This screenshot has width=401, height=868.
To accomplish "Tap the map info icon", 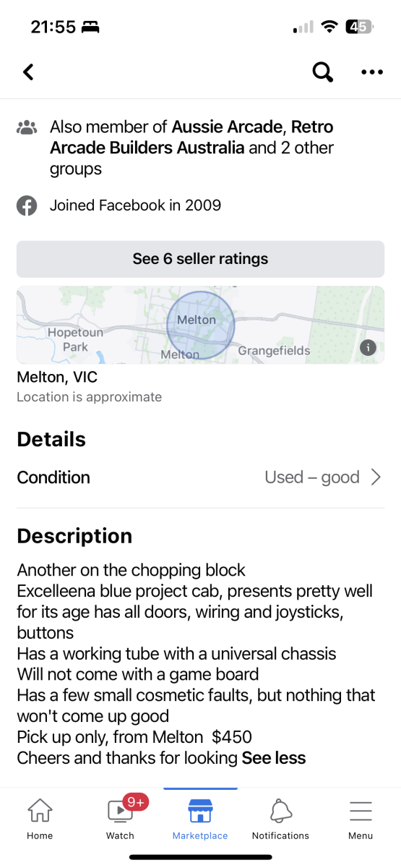I will [368, 348].
